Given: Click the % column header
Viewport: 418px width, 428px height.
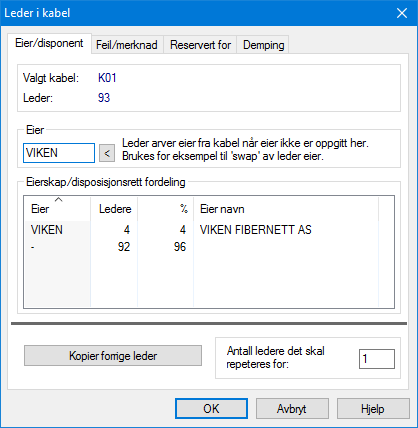Looking at the screenshot, I should 165,209.
